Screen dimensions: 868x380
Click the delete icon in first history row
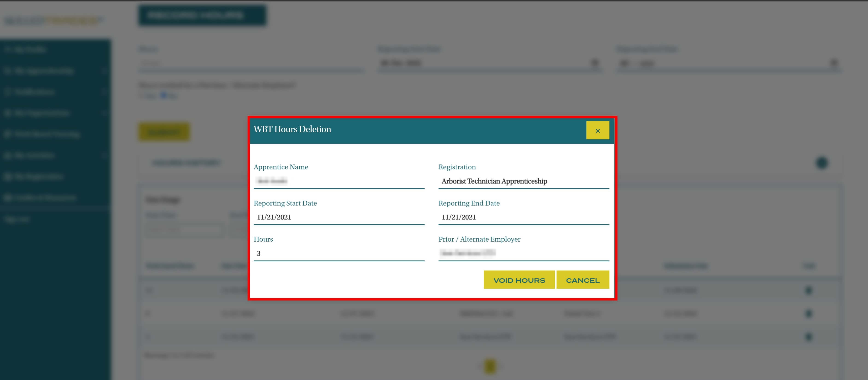[x=808, y=290]
